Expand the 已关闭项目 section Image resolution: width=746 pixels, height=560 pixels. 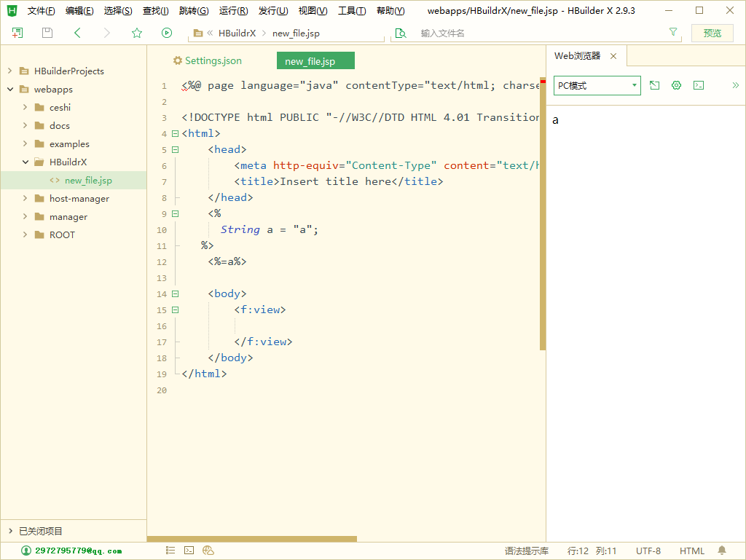(x=10, y=531)
